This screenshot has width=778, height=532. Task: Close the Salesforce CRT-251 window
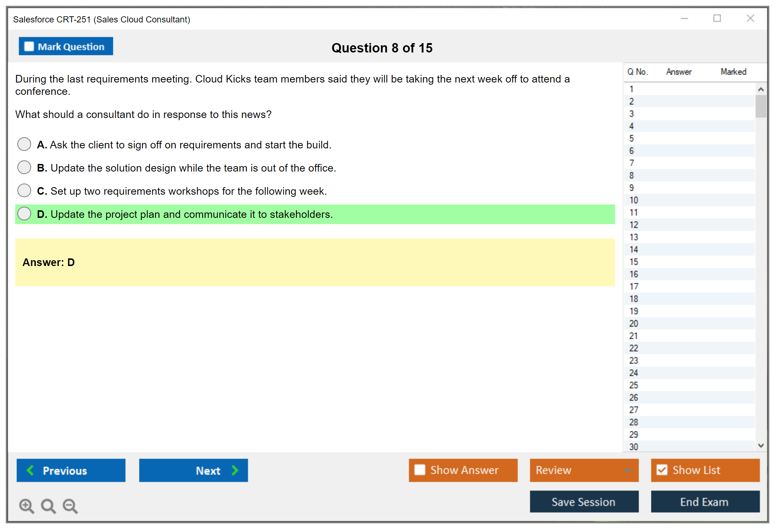tap(750, 18)
